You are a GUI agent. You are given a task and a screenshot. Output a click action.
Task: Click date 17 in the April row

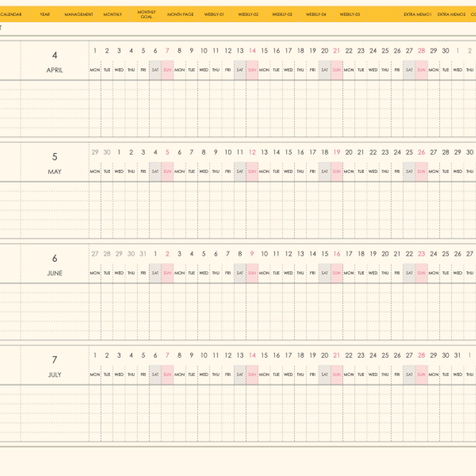click(x=288, y=51)
